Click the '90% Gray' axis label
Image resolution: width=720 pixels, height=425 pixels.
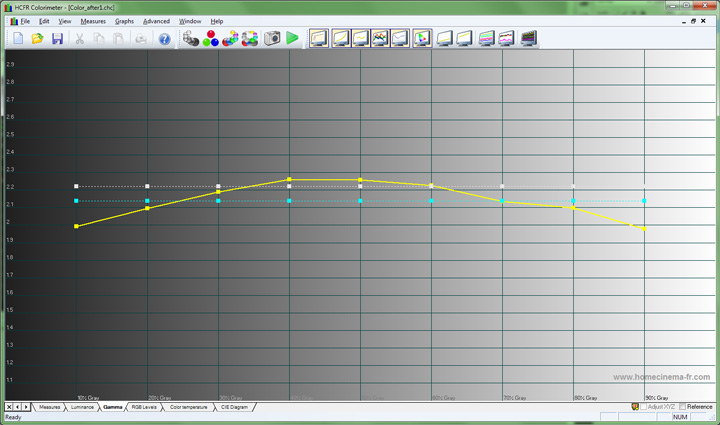tap(657, 398)
